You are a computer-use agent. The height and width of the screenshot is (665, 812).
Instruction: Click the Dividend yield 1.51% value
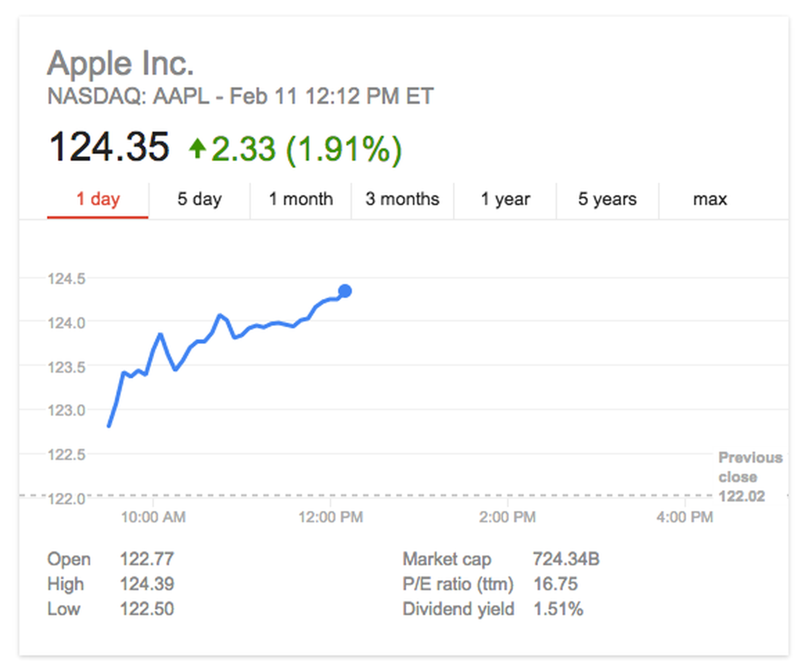[x=559, y=609]
